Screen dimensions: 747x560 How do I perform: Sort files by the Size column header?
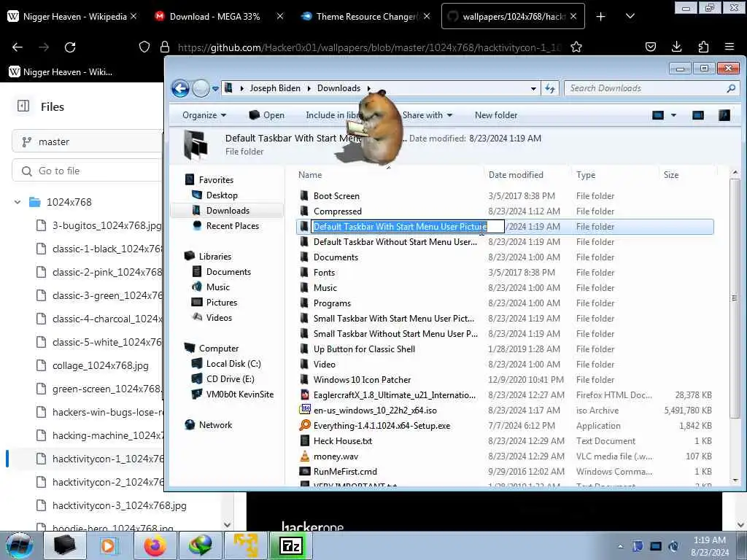pos(671,175)
